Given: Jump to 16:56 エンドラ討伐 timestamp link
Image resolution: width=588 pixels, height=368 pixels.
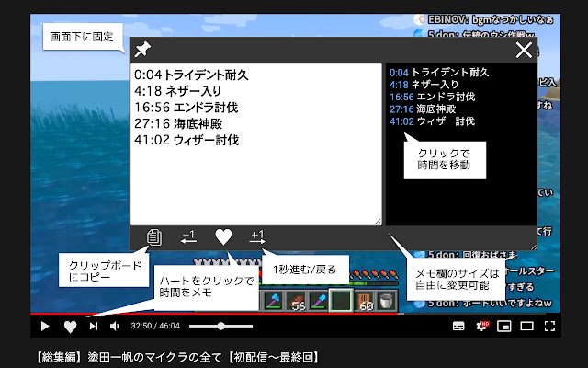Looking at the screenshot, I should 401,97.
